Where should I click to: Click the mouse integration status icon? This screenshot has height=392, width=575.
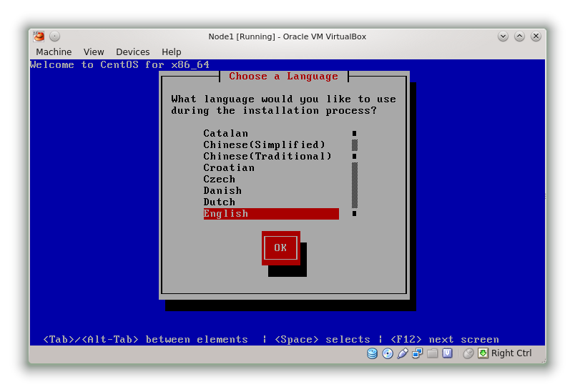point(468,353)
